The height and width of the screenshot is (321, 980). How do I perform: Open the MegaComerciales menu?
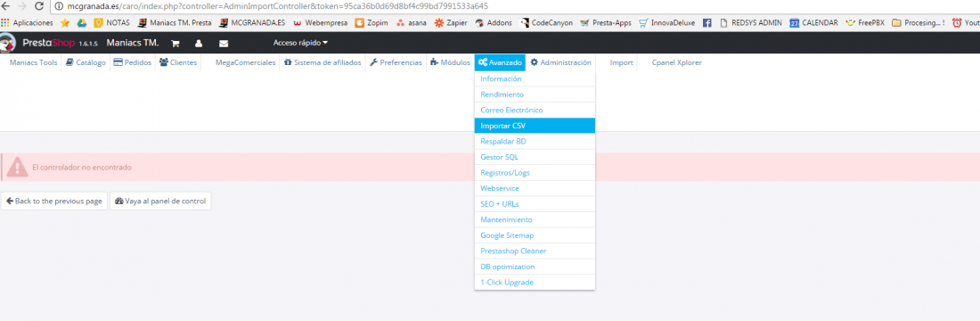pyautogui.click(x=246, y=62)
